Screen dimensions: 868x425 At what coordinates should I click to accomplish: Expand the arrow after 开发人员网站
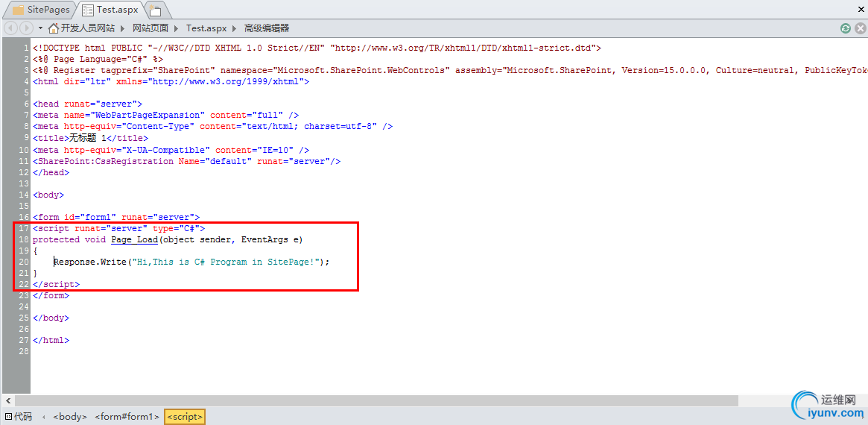point(123,28)
